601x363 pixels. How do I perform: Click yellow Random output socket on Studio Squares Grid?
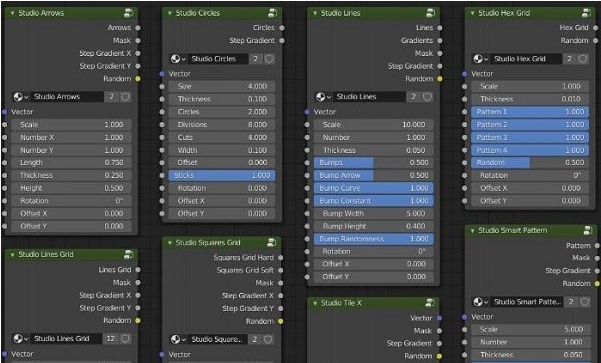coord(281,321)
